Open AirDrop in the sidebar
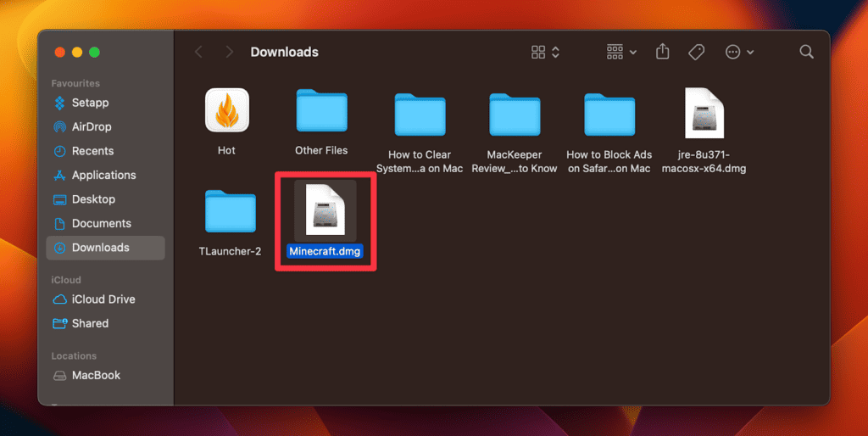Image resolution: width=868 pixels, height=436 pixels. (x=105, y=127)
